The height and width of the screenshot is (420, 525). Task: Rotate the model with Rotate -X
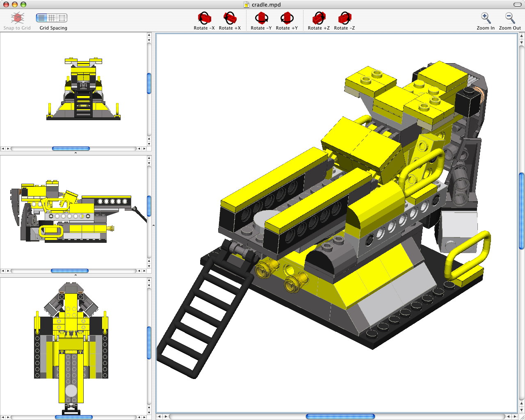point(204,18)
